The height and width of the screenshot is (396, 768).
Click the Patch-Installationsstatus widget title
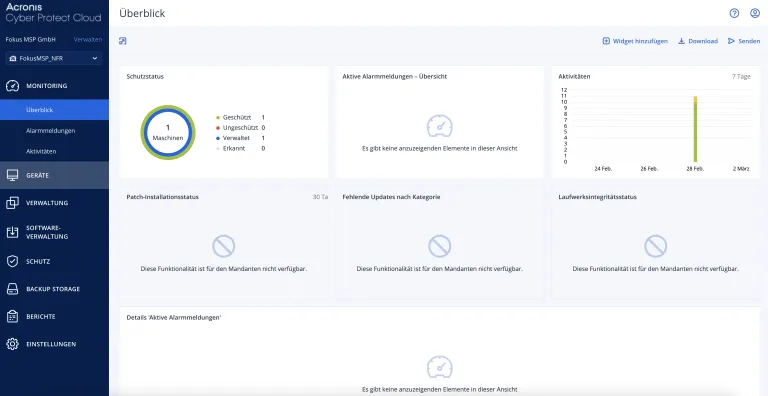pos(163,197)
